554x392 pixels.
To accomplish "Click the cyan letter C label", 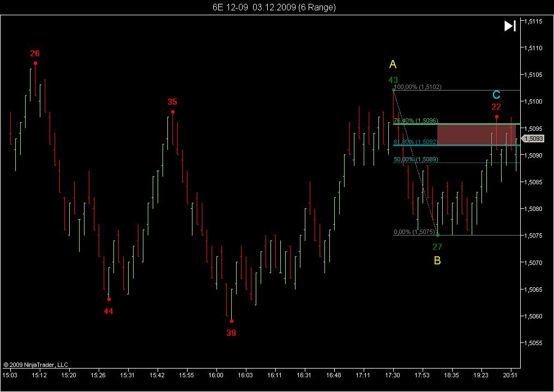I will [x=496, y=95].
